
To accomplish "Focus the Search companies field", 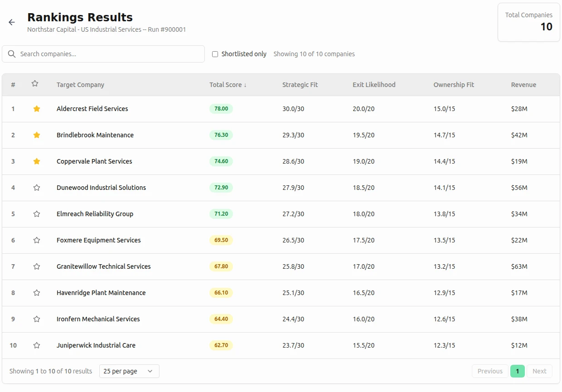I will tap(103, 54).
